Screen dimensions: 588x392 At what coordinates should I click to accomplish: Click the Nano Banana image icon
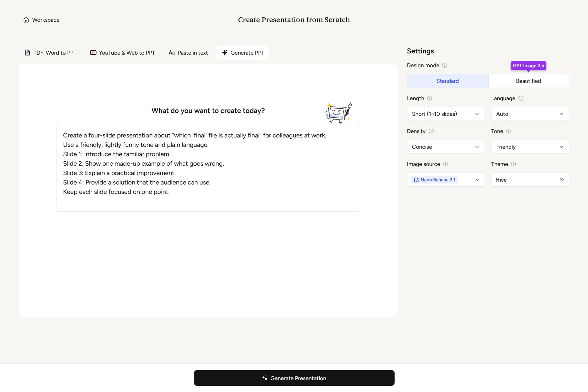coord(416,180)
